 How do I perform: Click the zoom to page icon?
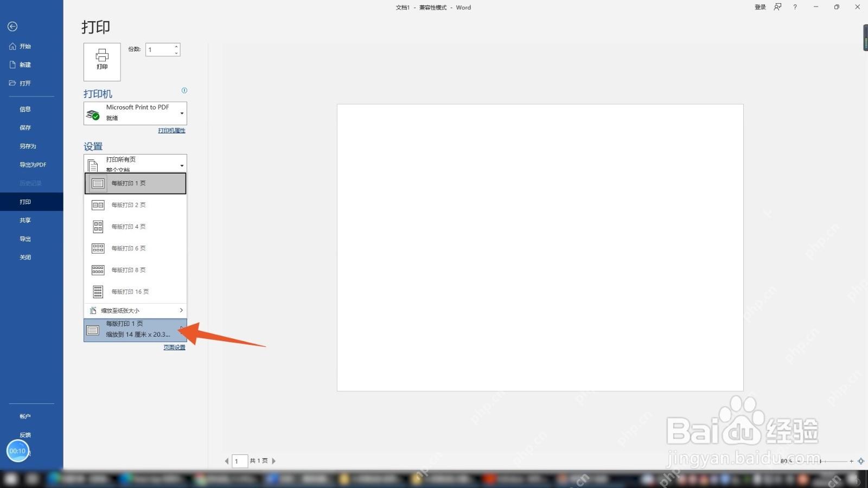click(x=861, y=461)
